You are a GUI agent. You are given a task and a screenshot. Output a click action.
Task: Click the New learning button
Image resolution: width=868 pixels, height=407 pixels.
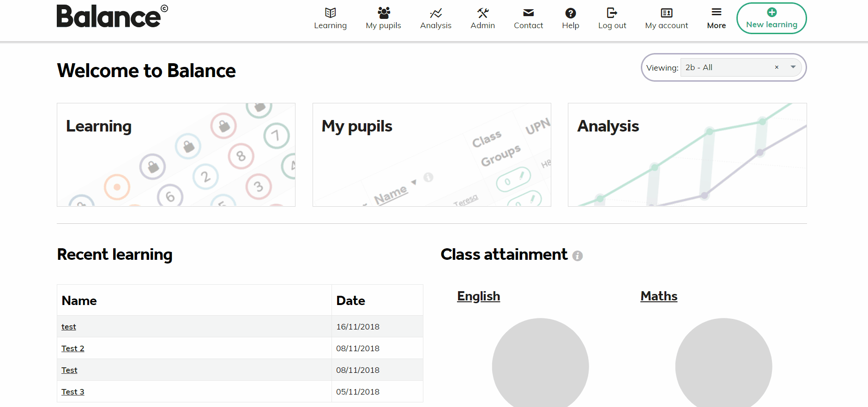coord(772,18)
